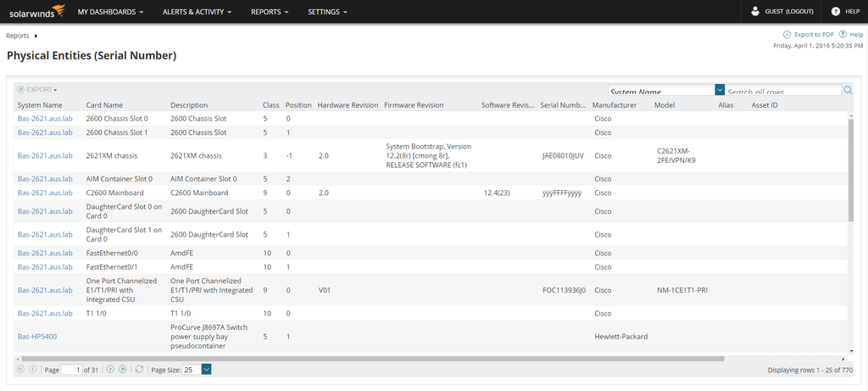Click serial number FOC113936J0

point(564,290)
